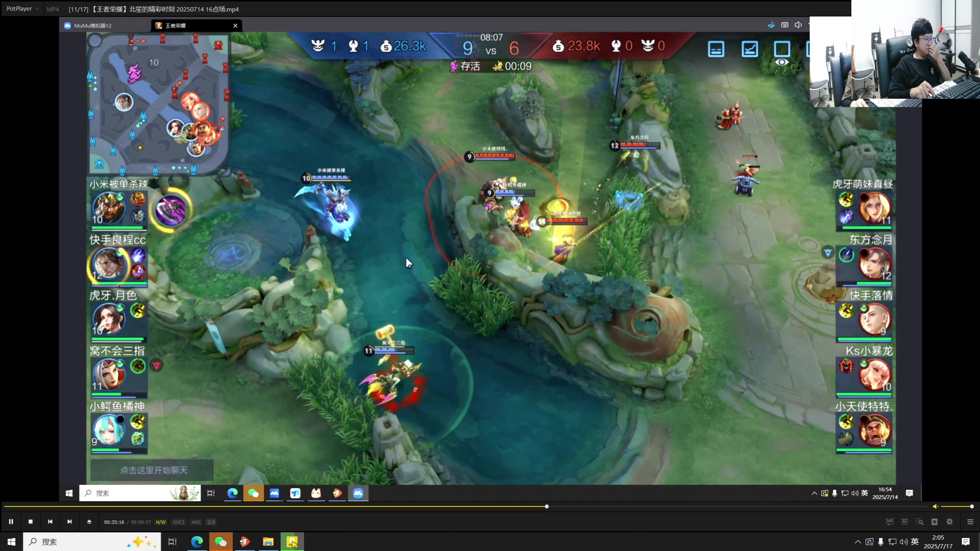This screenshot has width=980, height=551.
Task: Open the Windows notification center icon
Action: pyautogui.click(x=965, y=541)
